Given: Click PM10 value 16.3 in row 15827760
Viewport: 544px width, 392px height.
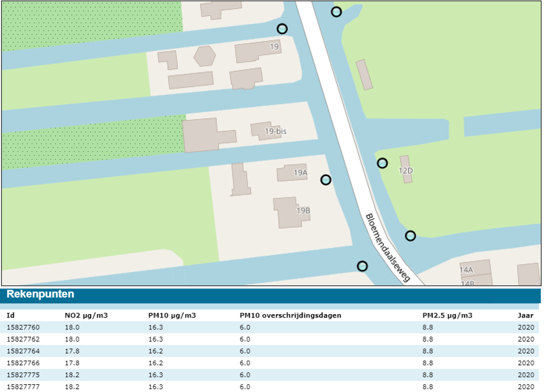Looking at the screenshot, I should (x=155, y=327).
